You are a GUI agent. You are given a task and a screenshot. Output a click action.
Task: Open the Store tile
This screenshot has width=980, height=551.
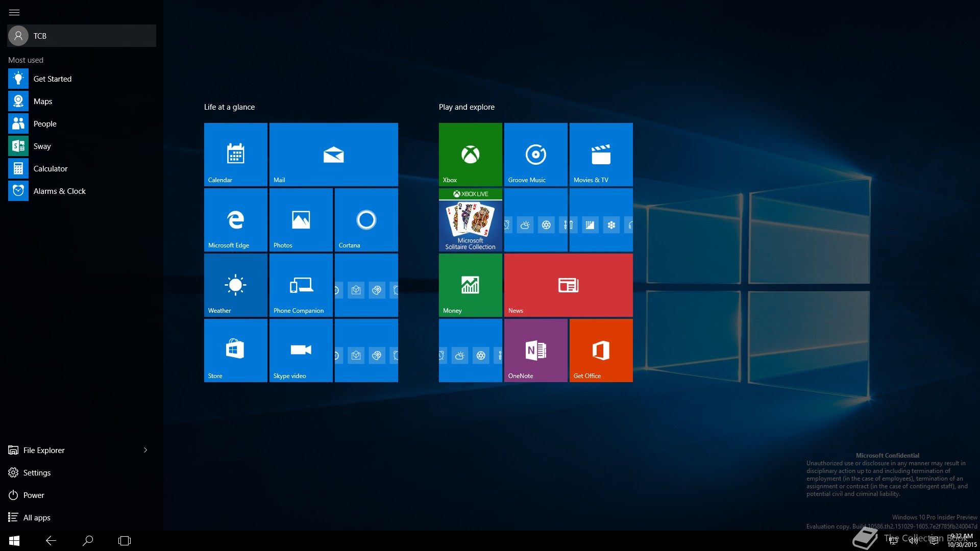pyautogui.click(x=235, y=350)
